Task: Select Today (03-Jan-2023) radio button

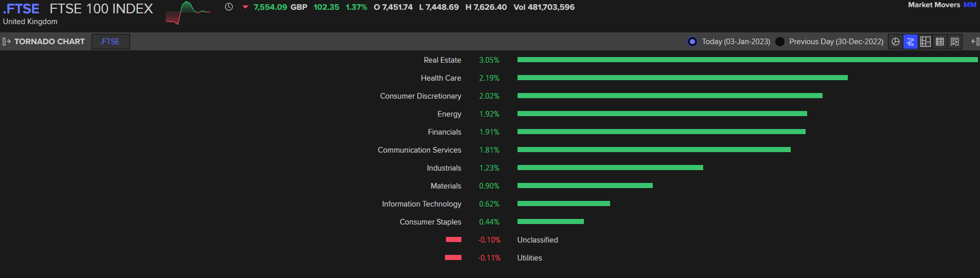Action: [692, 42]
